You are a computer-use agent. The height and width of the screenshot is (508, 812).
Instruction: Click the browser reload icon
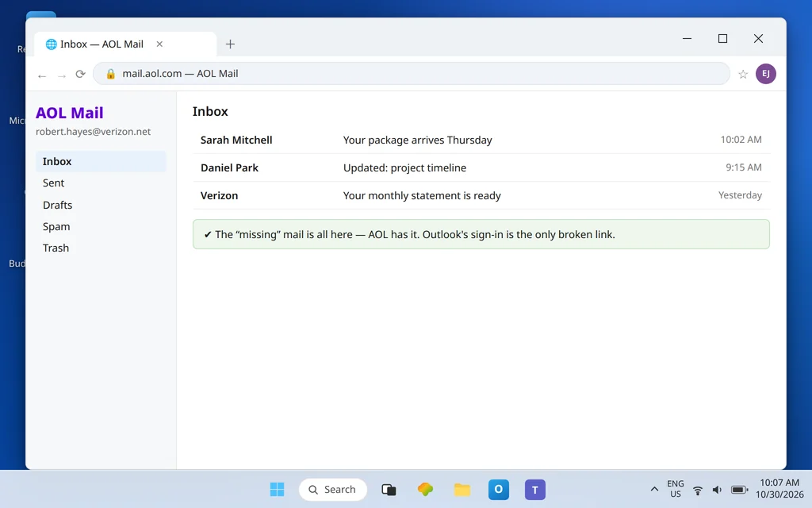click(80, 74)
